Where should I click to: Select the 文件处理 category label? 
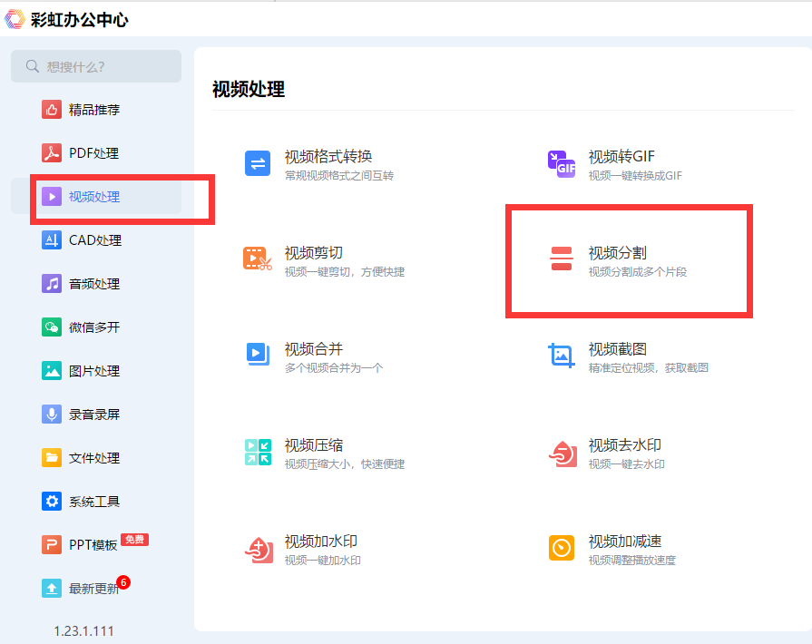[94, 458]
